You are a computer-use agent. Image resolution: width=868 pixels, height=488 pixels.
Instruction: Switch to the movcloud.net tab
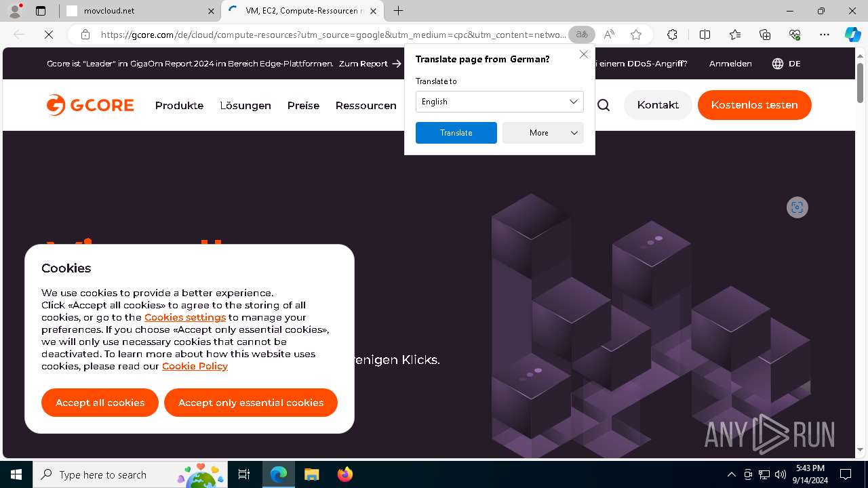(139, 11)
